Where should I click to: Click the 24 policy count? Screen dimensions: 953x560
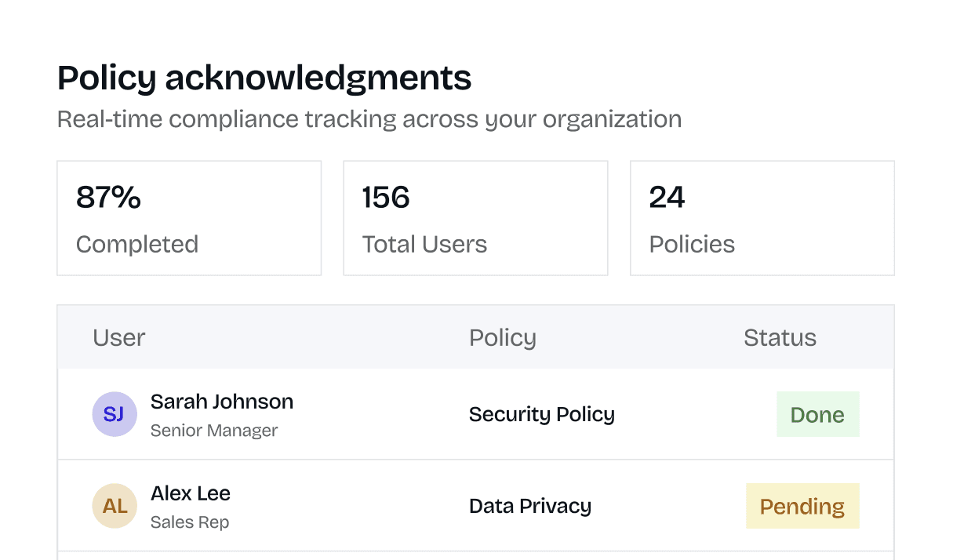(667, 198)
